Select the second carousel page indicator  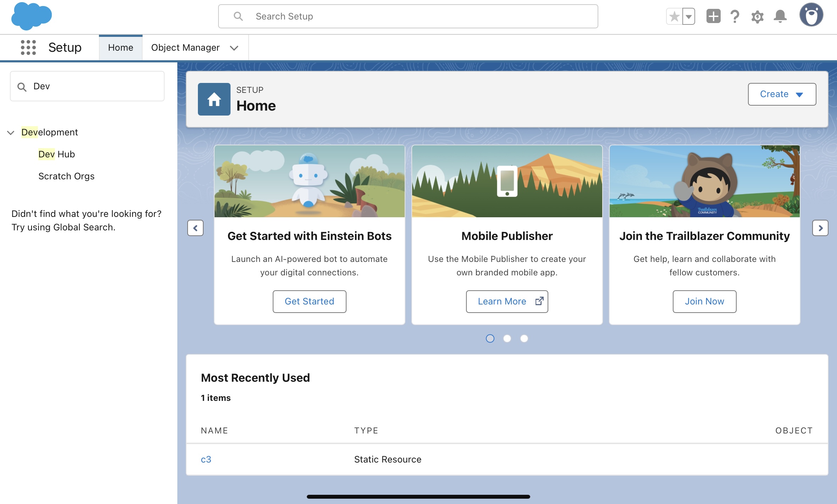coord(507,338)
